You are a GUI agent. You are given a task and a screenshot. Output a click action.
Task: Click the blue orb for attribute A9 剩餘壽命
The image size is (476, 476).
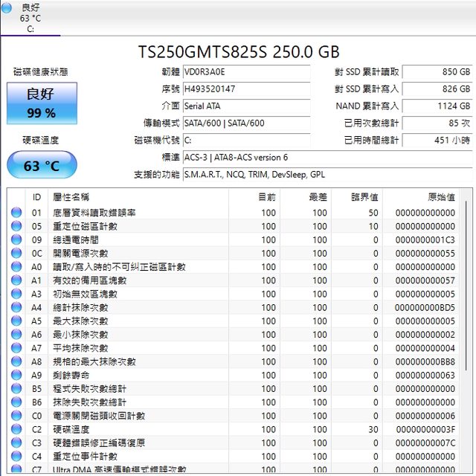(16, 375)
